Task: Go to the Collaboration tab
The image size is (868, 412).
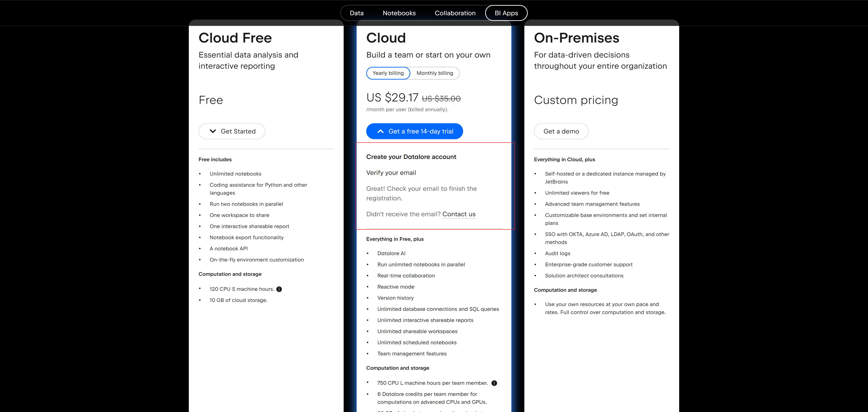Action: click(x=455, y=13)
